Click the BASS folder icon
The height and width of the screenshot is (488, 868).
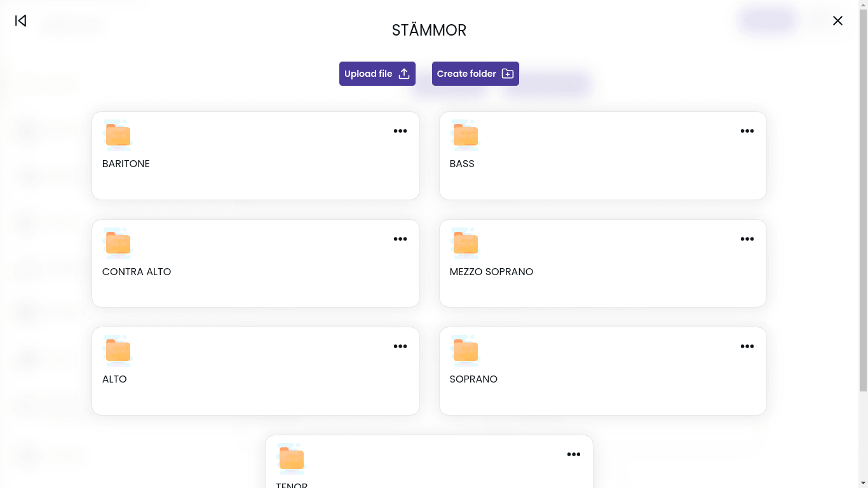tap(465, 135)
